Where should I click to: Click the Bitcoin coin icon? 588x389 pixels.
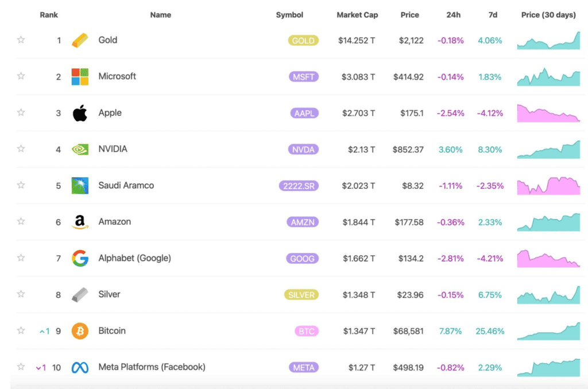pos(80,331)
